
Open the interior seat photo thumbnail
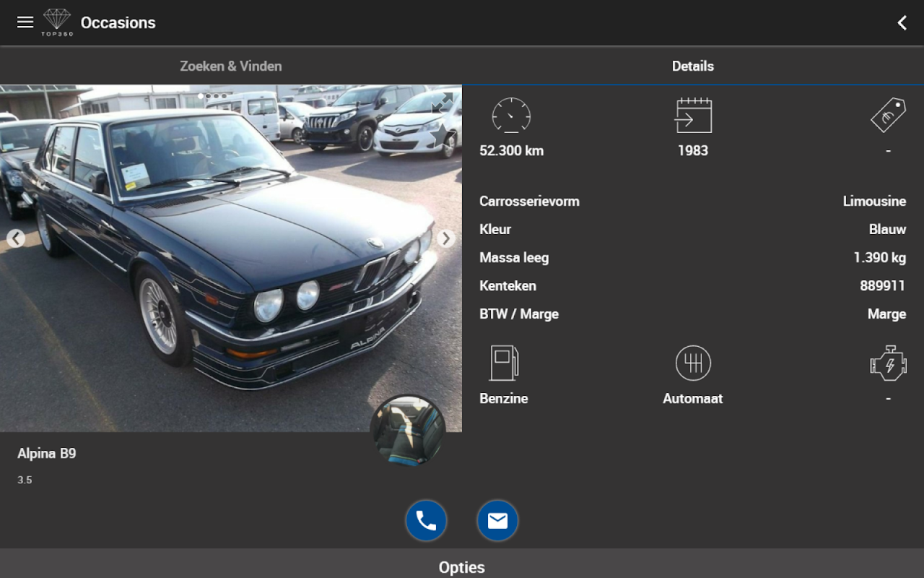[x=408, y=430]
